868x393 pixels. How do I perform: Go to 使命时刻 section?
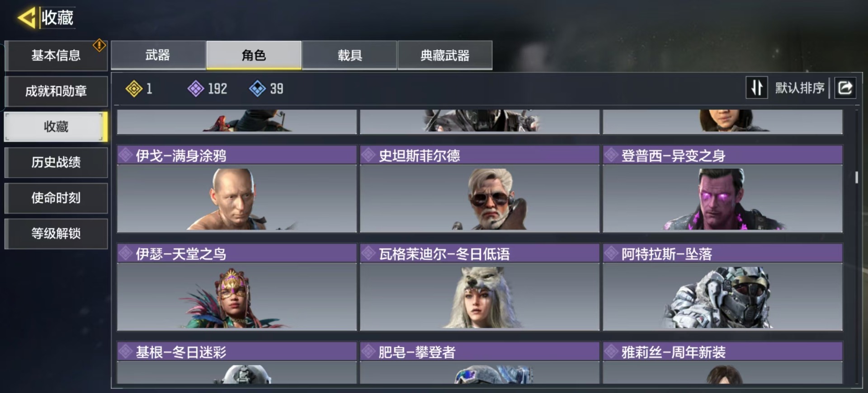pyautogui.click(x=56, y=198)
